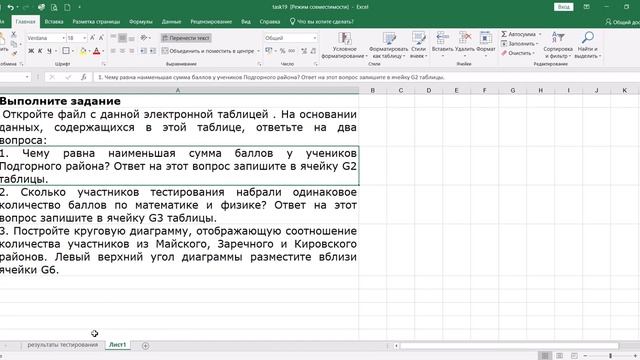Open the fill color dropdown arrow
Screen dimensions: 640x360
click(89, 51)
